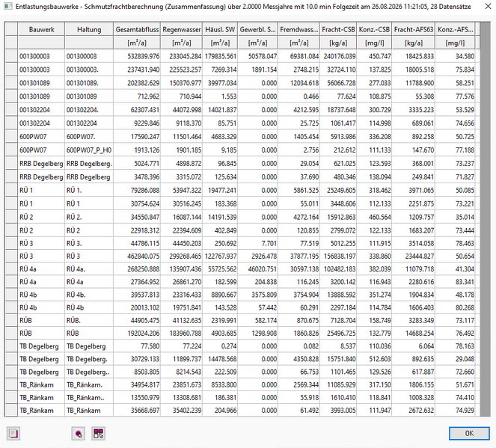Image resolution: width=496 pixels, height=448 pixels.
Task: Sort by the Bauwerk column header
Action: point(41,29)
